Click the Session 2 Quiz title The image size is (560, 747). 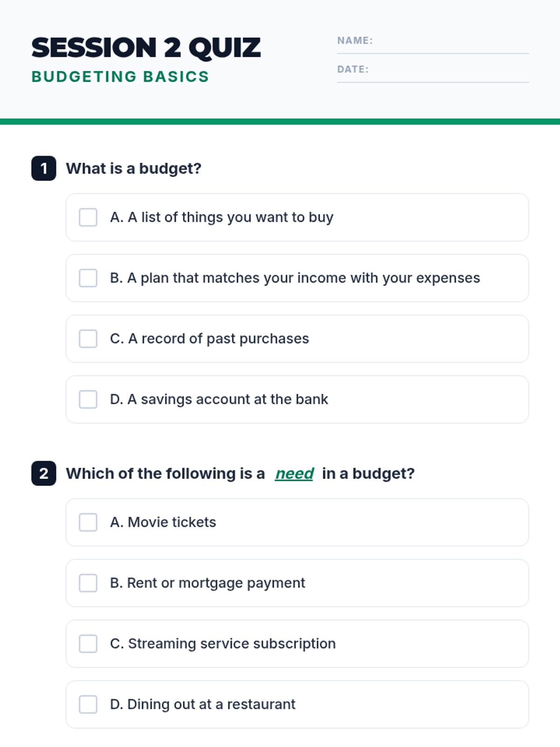pyautogui.click(x=146, y=48)
